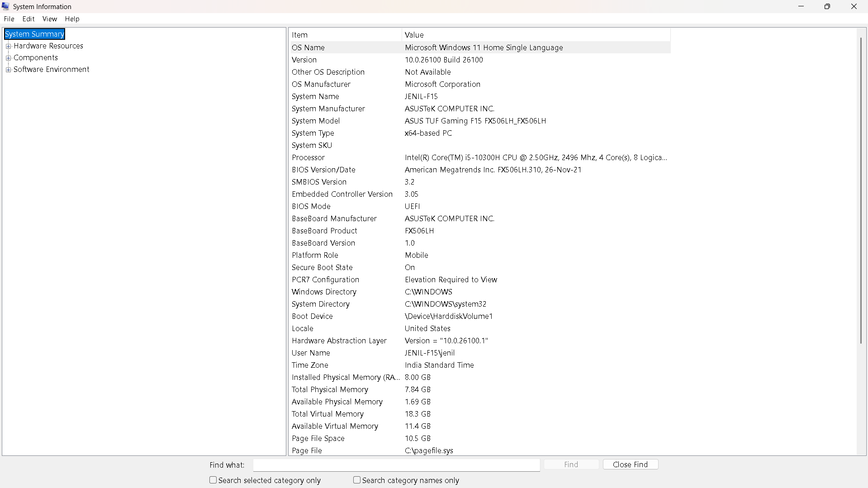Click the Find button
The height and width of the screenshot is (488, 868).
point(571,464)
